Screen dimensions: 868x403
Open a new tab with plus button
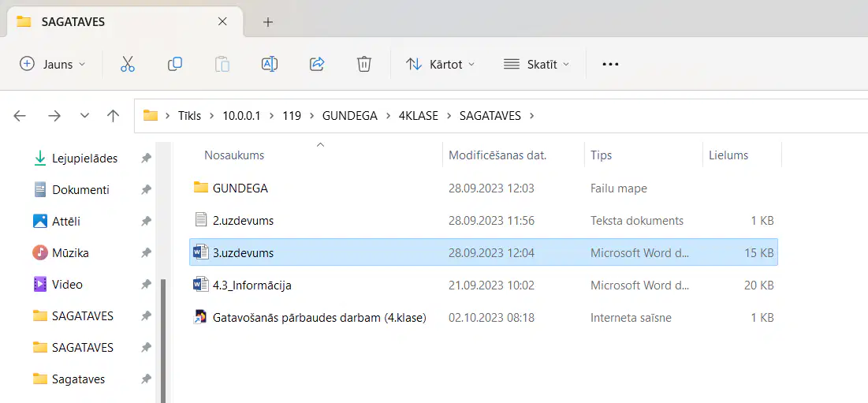click(x=268, y=22)
